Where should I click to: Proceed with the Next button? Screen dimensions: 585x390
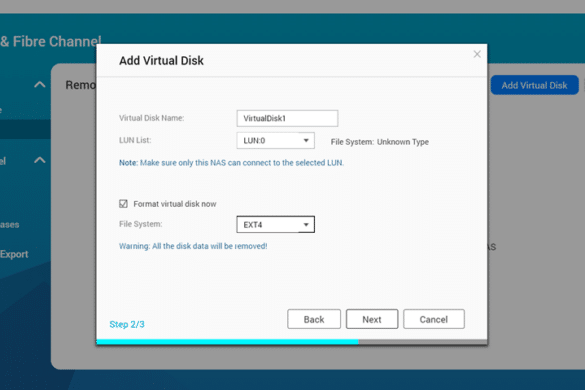[372, 319]
